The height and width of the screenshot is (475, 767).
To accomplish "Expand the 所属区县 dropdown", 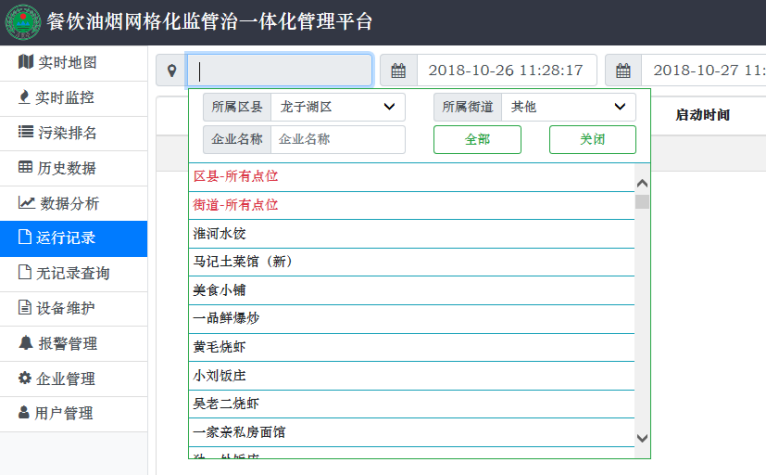I will (338, 107).
